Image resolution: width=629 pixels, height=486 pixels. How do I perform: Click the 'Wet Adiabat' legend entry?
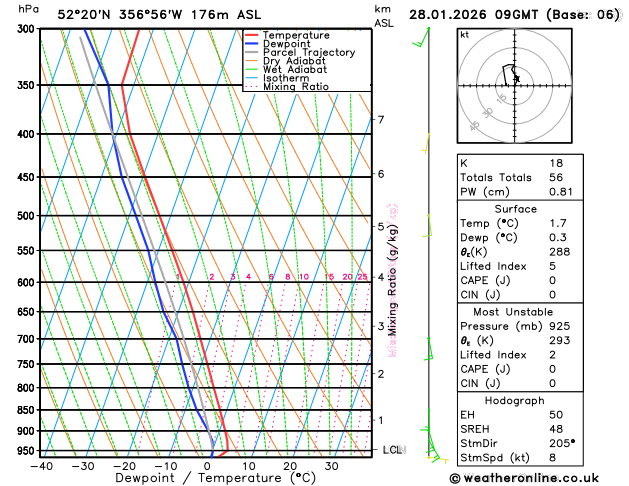click(295, 69)
